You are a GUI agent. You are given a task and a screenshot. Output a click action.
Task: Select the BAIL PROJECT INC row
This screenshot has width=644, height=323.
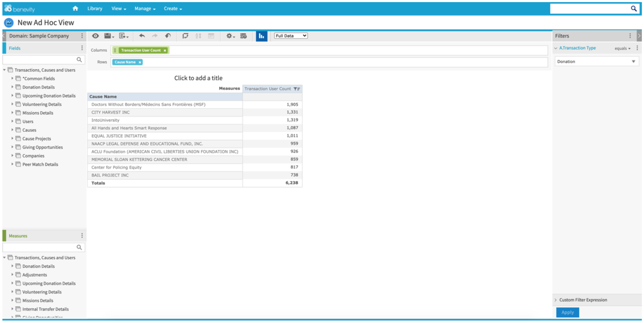tap(195, 175)
